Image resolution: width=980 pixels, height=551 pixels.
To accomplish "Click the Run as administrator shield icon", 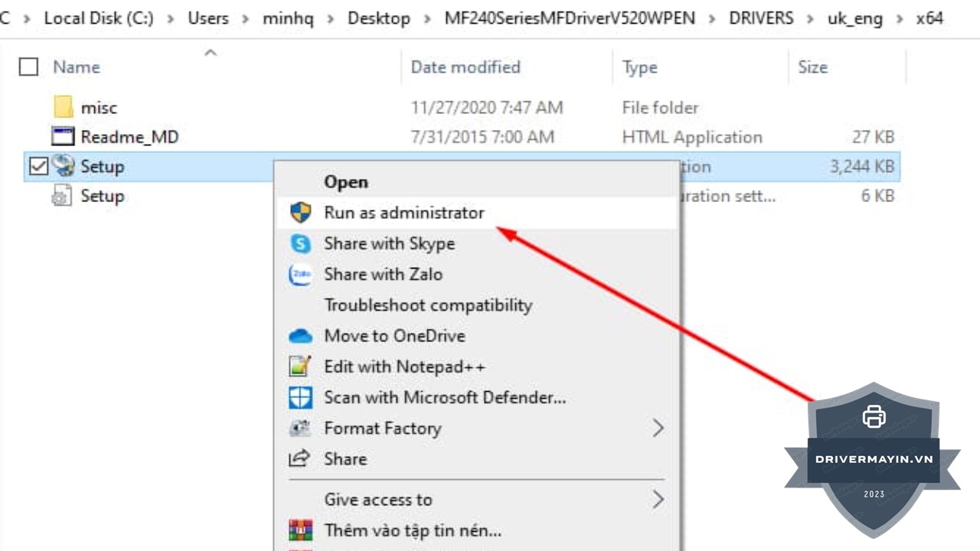I will 300,213.
